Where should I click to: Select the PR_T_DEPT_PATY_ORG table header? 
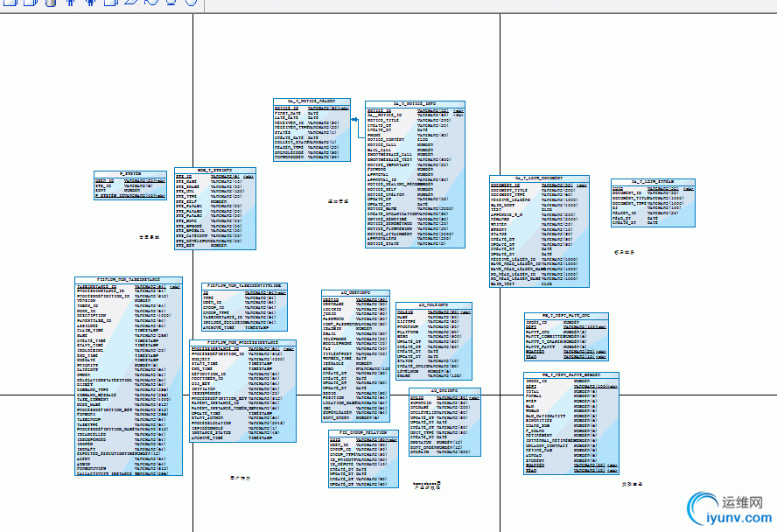566,316
